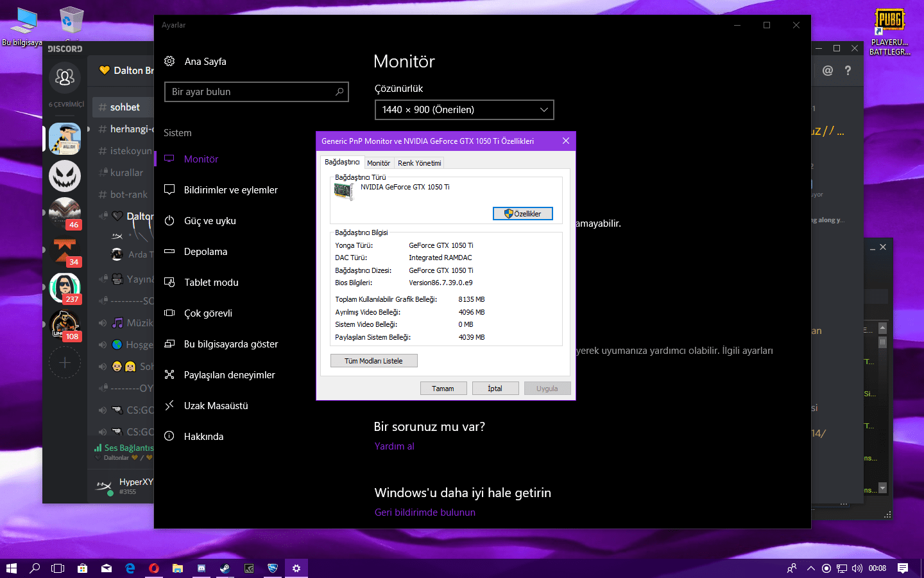Click Tüm Modları Listele button
Image resolution: width=924 pixels, height=578 pixels.
coord(374,361)
